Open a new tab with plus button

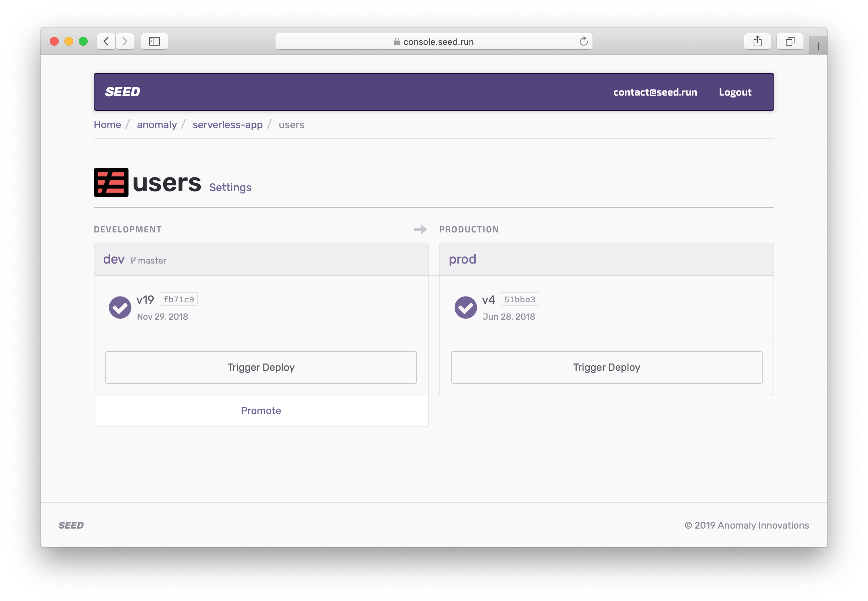click(x=818, y=46)
